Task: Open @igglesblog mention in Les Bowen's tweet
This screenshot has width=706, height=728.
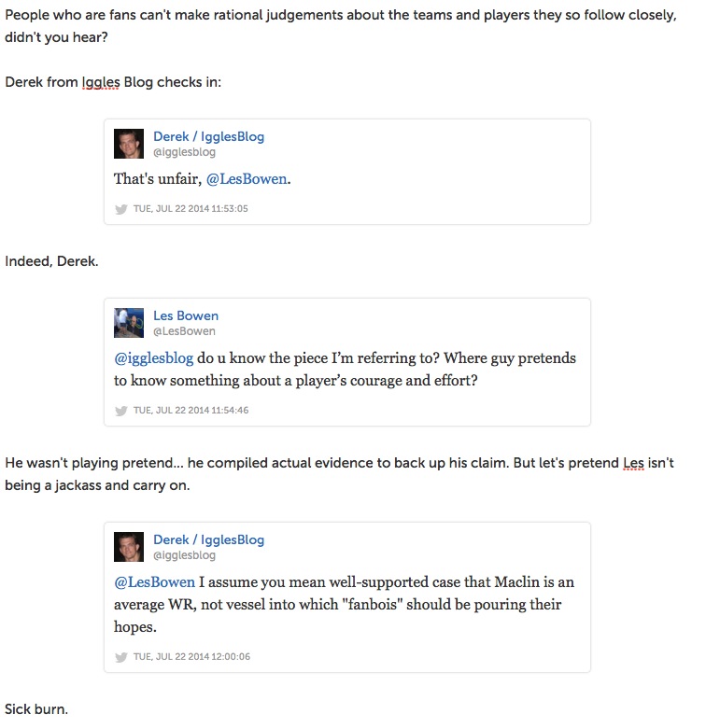Action: coord(154,358)
